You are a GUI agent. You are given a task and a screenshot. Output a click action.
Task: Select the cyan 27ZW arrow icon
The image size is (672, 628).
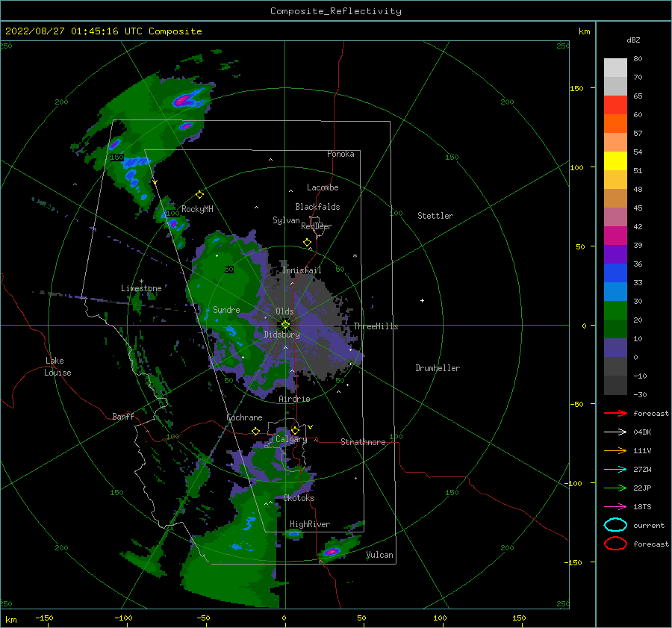[x=615, y=469]
